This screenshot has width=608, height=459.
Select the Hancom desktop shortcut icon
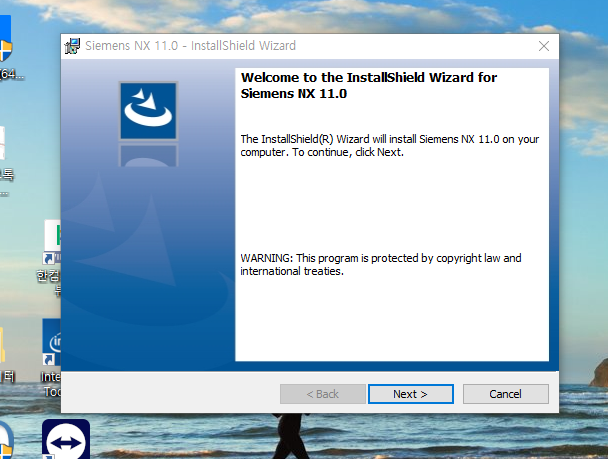click(52, 242)
